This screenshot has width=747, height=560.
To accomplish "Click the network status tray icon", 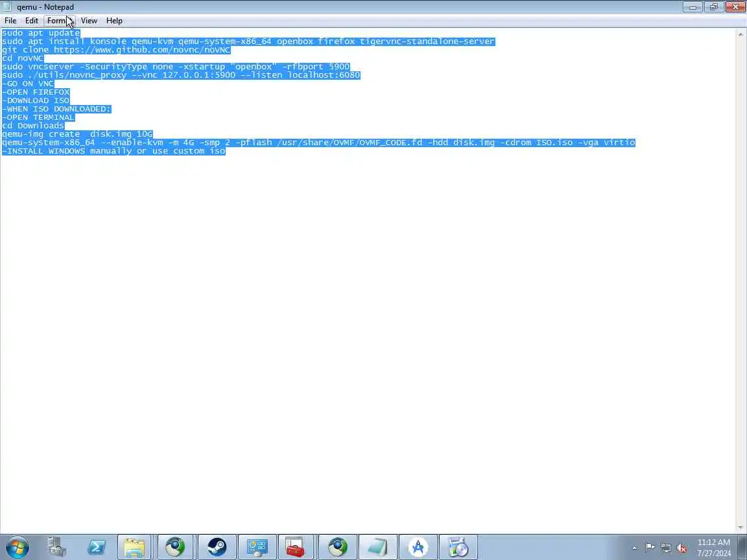I will [x=666, y=548].
